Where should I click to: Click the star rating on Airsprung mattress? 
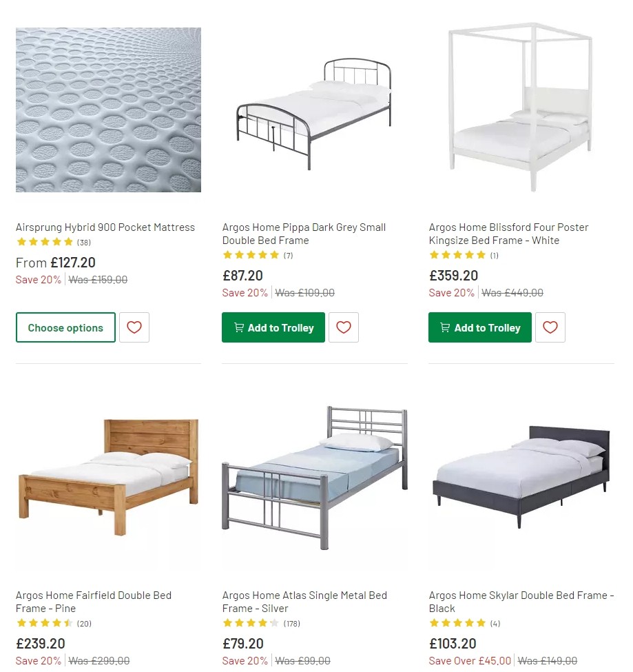tap(44, 242)
